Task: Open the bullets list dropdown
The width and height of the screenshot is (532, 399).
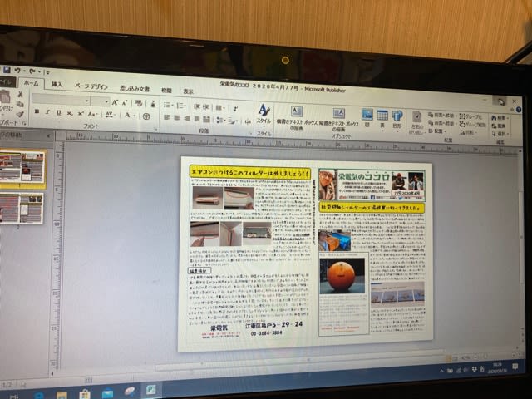Action: pos(168,106)
